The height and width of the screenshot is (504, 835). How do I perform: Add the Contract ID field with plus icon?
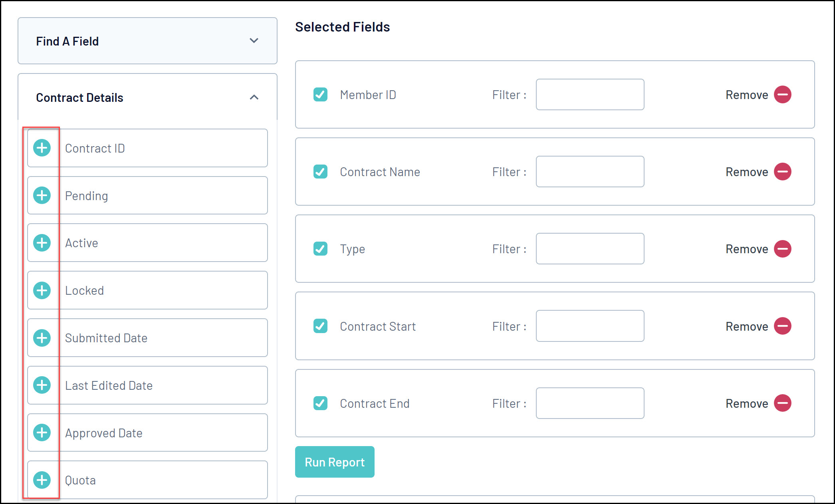pyautogui.click(x=42, y=148)
